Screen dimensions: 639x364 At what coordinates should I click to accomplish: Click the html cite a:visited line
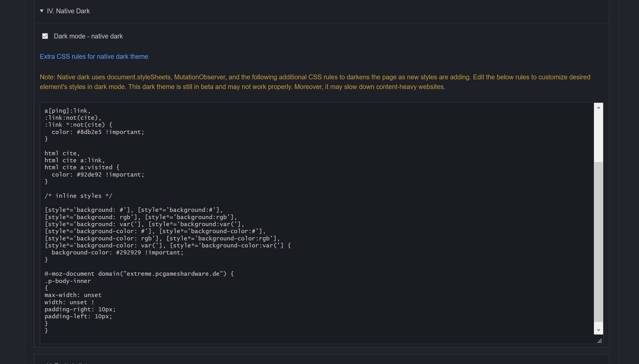(x=82, y=168)
